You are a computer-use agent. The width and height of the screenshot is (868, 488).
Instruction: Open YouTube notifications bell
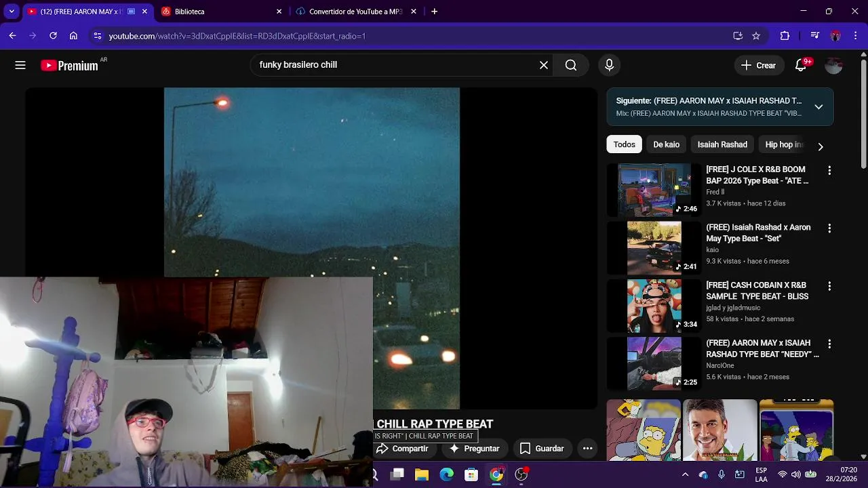pos(801,65)
